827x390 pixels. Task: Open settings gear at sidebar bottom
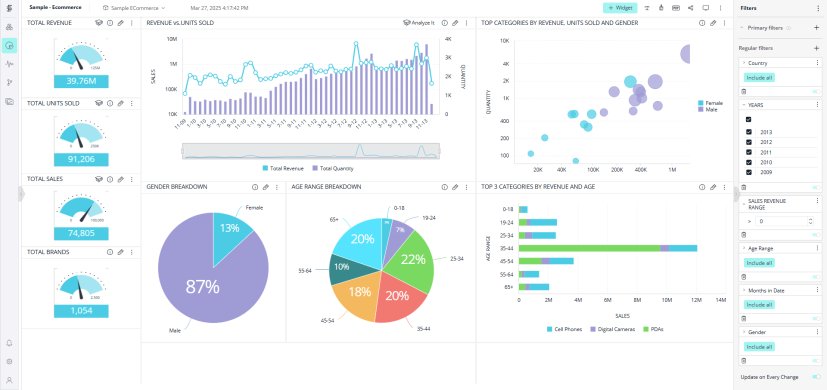click(x=9, y=362)
